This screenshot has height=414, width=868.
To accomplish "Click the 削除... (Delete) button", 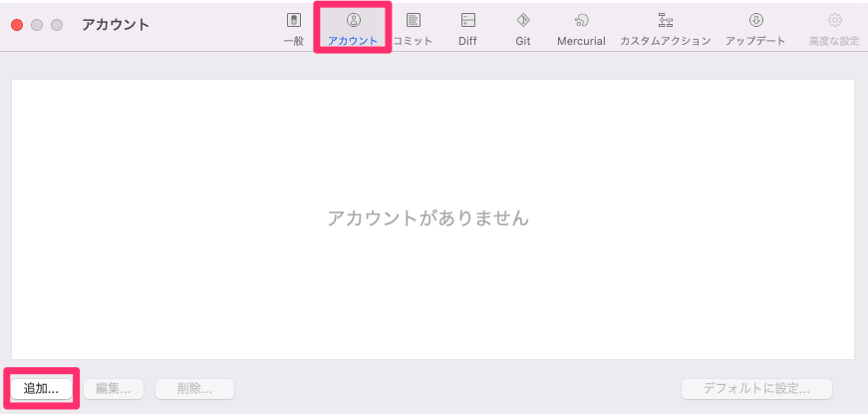I will [x=195, y=388].
